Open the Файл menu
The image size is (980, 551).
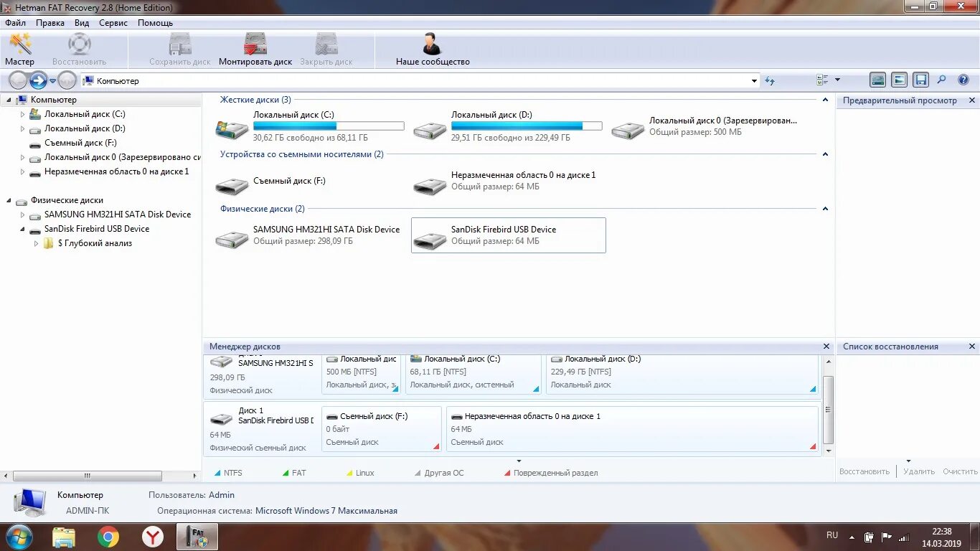tap(16, 23)
